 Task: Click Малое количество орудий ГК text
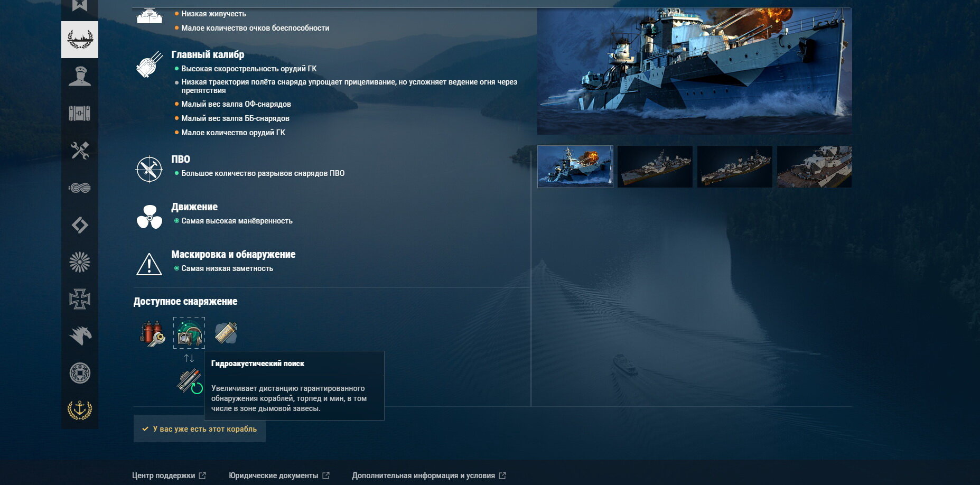pos(233,133)
